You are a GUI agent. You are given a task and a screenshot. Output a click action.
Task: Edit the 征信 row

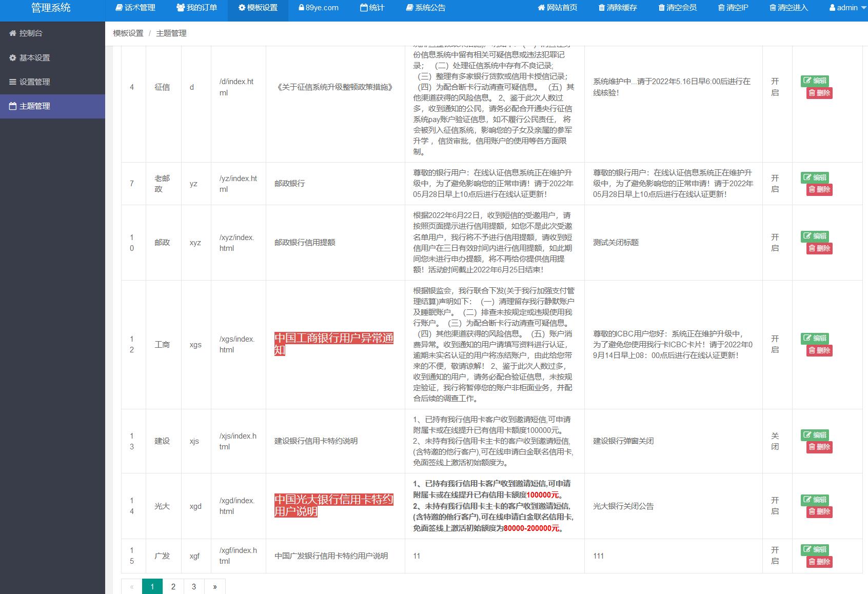[x=815, y=81]
